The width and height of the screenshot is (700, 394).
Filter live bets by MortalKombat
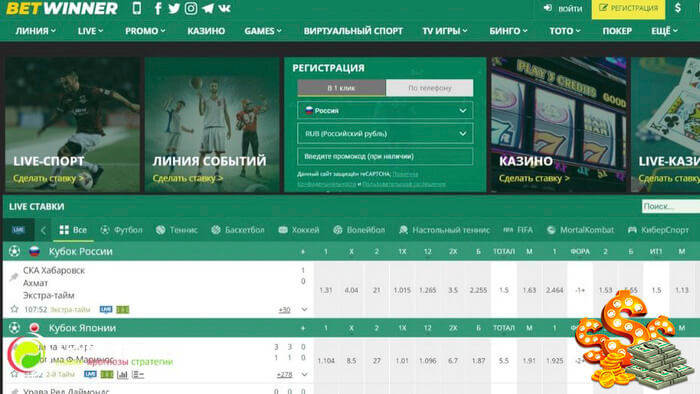tap(580, 230)
